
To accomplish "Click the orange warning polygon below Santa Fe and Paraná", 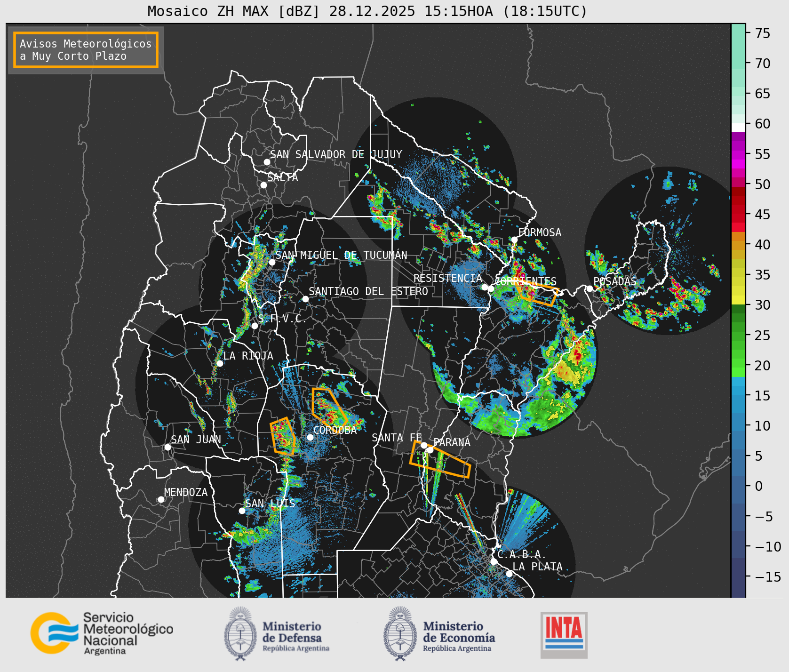I will (440, 459).
